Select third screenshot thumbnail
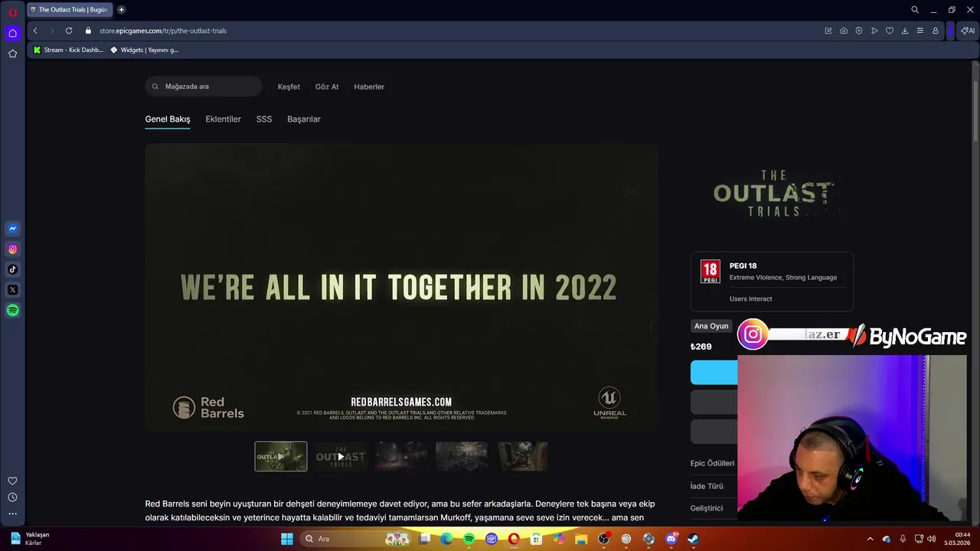This screenshot has width=980, height=551. pos(401,456)
